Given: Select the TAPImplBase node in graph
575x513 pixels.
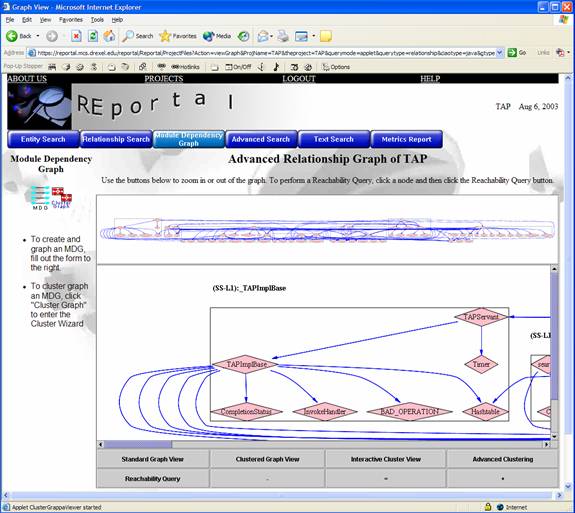Looking at the screenshot, I should coord(246,364).
